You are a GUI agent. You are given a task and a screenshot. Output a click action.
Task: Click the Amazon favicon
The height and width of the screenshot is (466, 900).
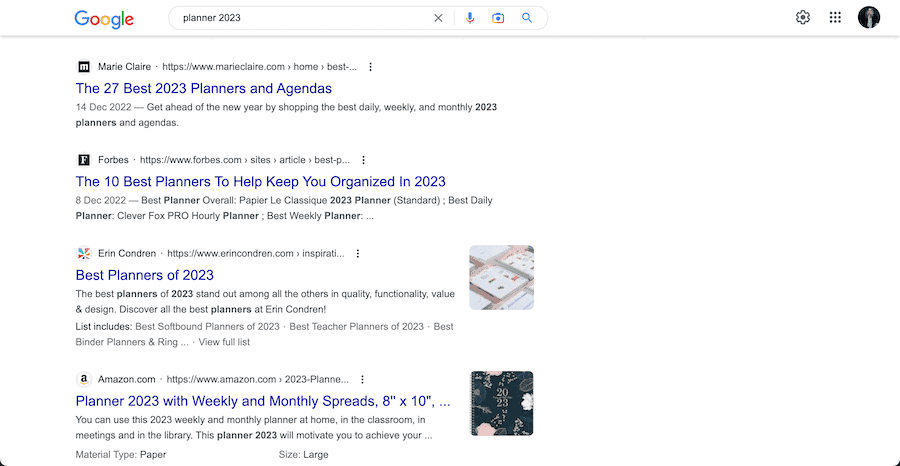click(84, 379)
